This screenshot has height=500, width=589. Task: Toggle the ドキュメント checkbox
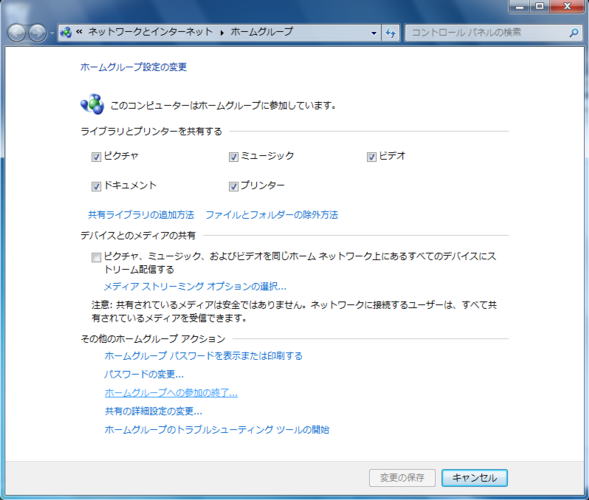click(96, 186)
